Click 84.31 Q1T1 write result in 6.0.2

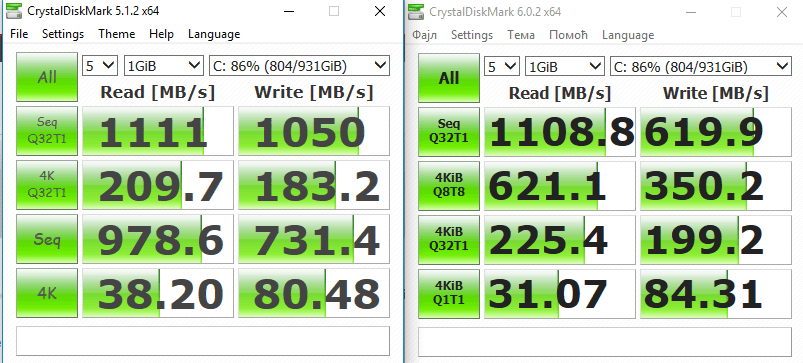pyautogui.click(x=716, y=294)
